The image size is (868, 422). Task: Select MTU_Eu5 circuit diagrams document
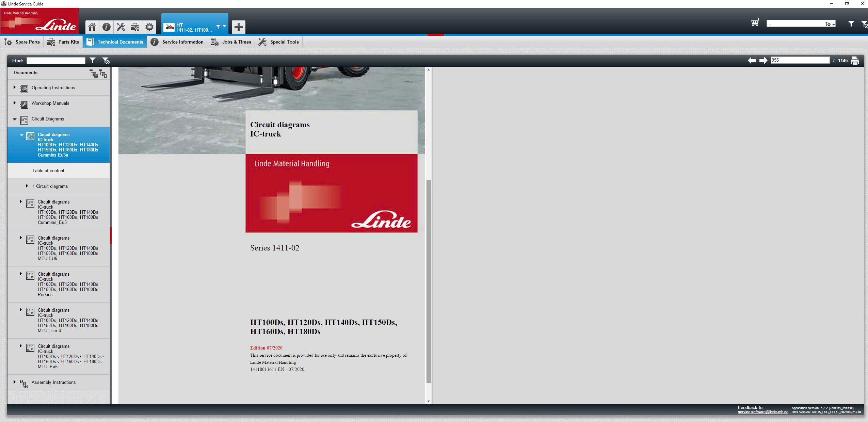click(59, 356)
